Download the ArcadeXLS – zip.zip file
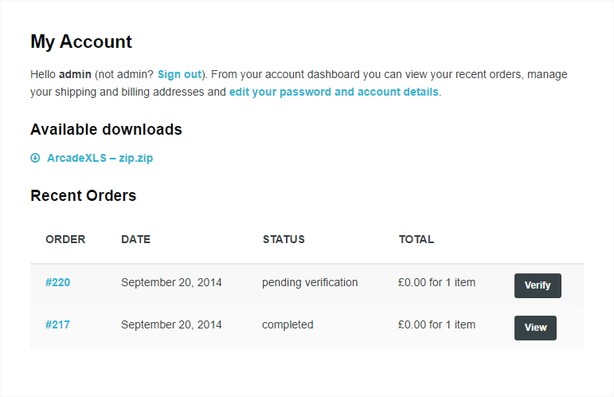 (100, 158)
